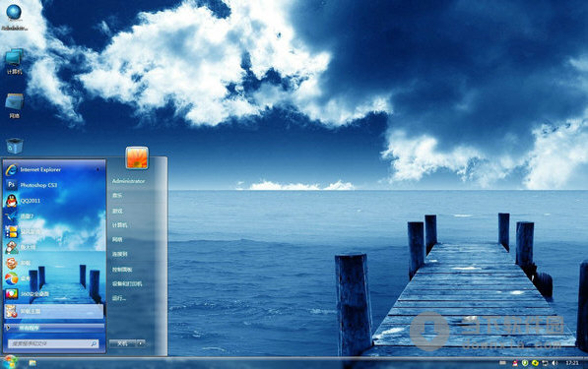
Task: Click the network tray icon
Action: coord(545,363)
